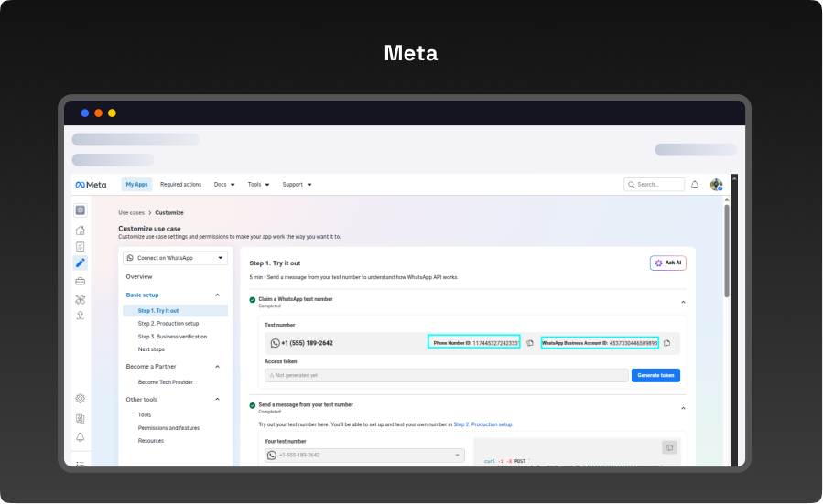Open the testing tools icon in sidebar
This screenshot has height=504, width=823.
[81, 299]
